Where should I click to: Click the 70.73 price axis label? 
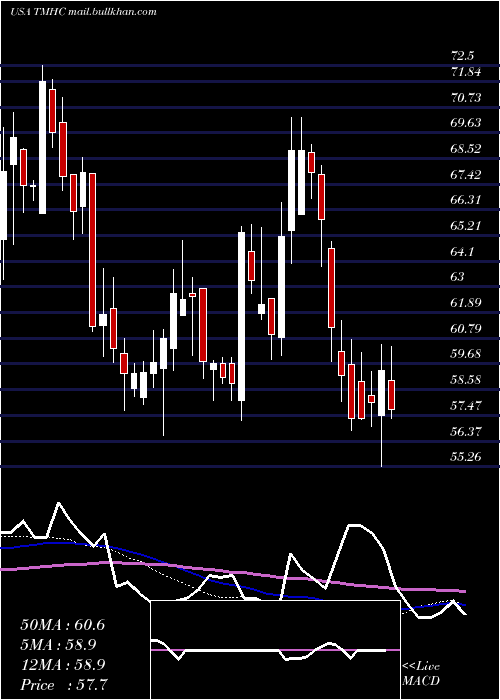[x=467, y=97]
